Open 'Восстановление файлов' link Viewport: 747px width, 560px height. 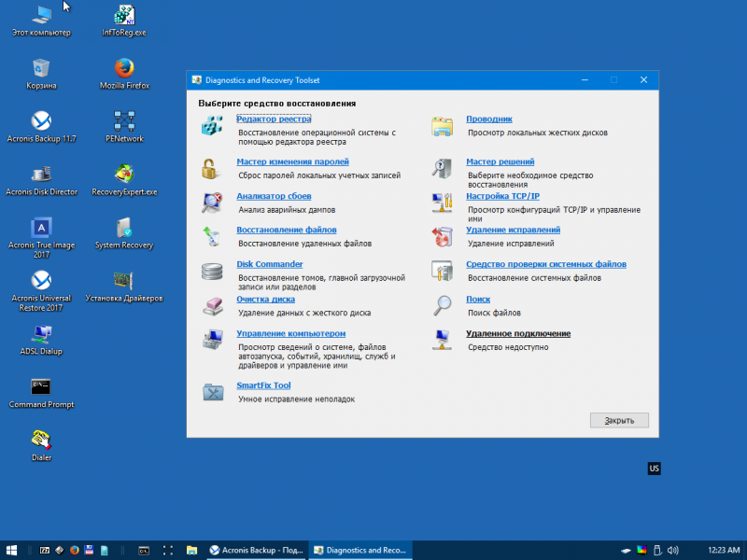coord(287,230)
